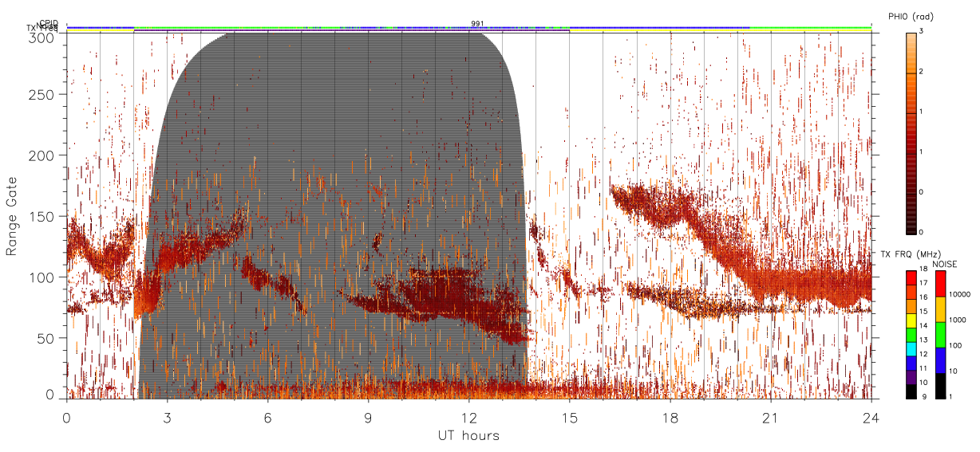Click the '17' label on TX FRQ legend
This screenshot has height=452, width=980.
[923, 283]
